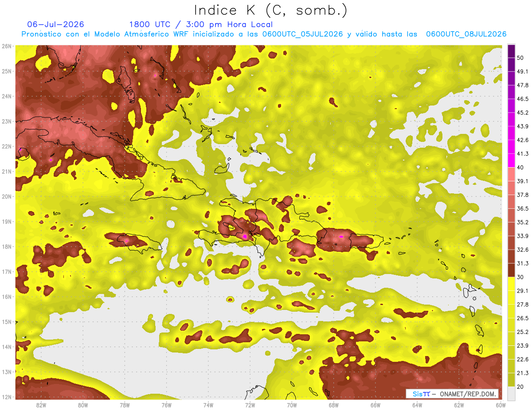Viewport: 532px width, 411px height.
Task: Click the 25N latitude label
Action: coord(7,71)
